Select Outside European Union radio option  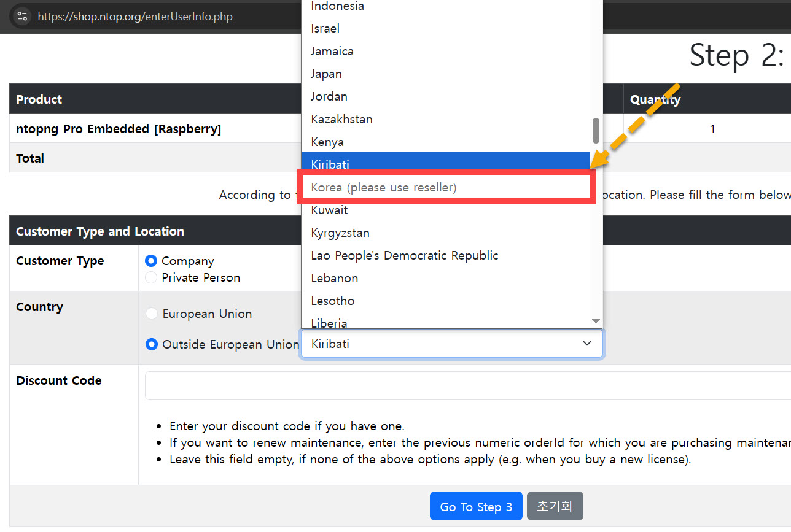[x=151, y=344]
